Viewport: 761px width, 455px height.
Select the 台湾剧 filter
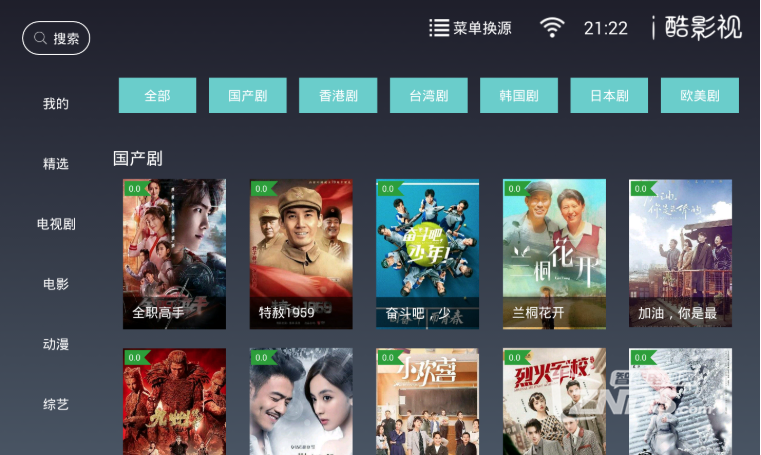[x=429, y=96]
